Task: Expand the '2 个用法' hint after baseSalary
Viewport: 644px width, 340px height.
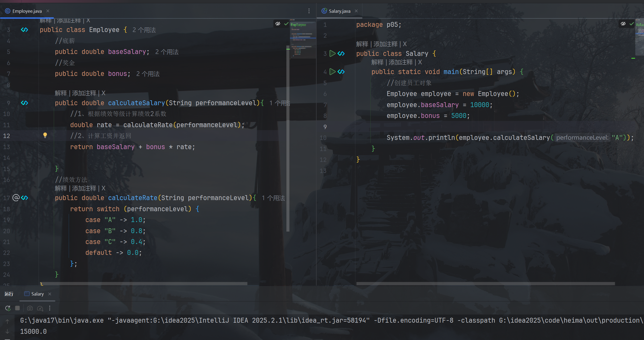Action: point(167,52)
